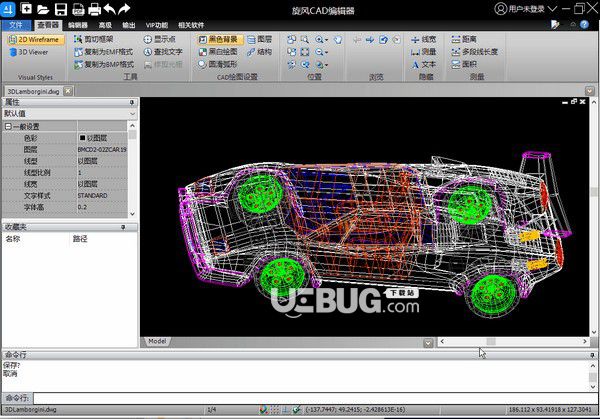Undo the last action
Viewport: 600px width, 419px height.
pyautogui.click(x=109, y=9)
